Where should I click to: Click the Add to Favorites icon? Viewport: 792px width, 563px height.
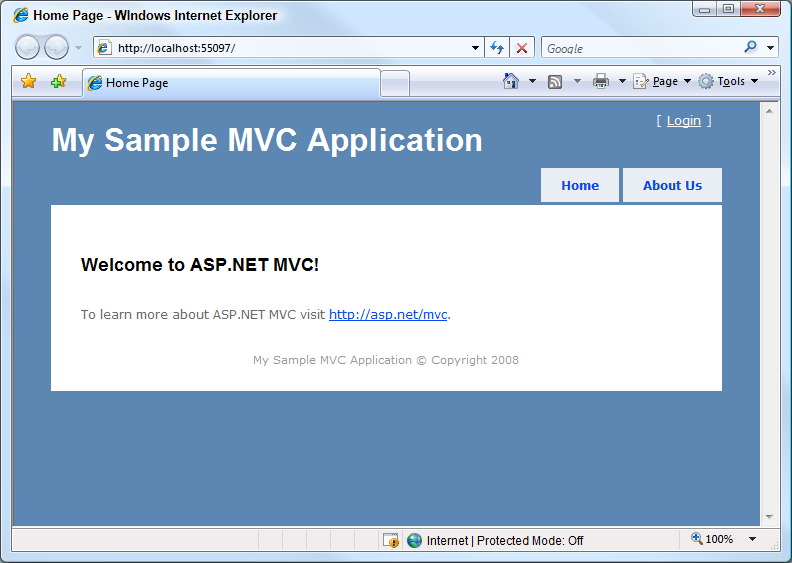58,82
